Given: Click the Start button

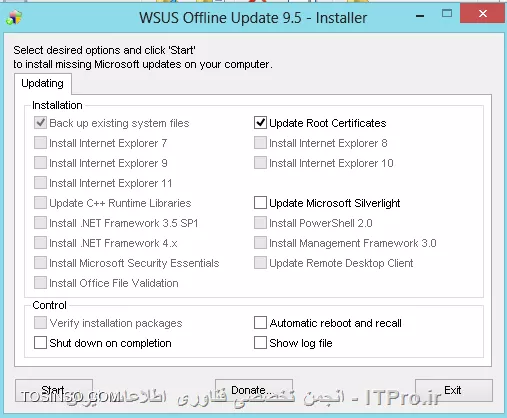Looking at the screenshot, I should pos(54,390).
